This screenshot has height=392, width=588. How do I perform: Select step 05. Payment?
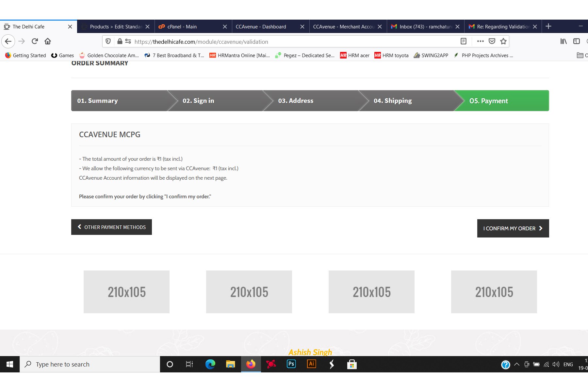tap(502, 101)
